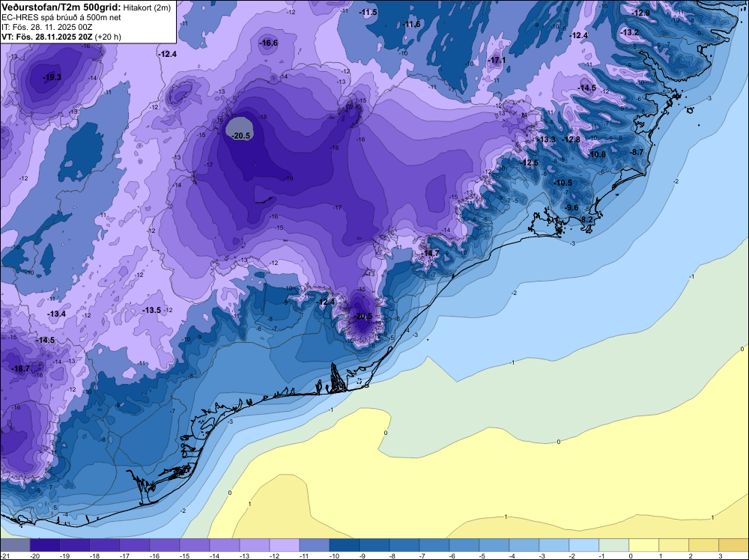Click the legend swatch between -10 and -9

coord(345,545)
